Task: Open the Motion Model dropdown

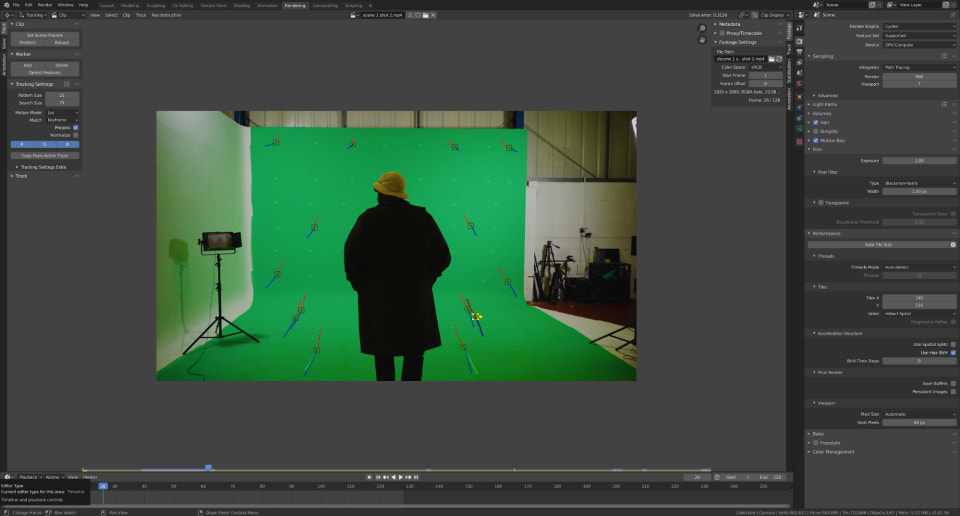Action: 62,113
